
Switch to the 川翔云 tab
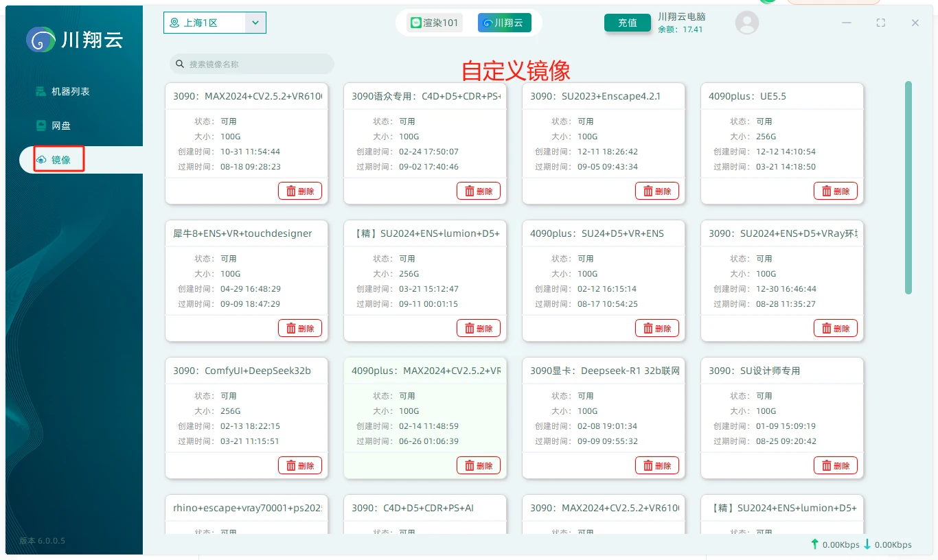[504, 23]
